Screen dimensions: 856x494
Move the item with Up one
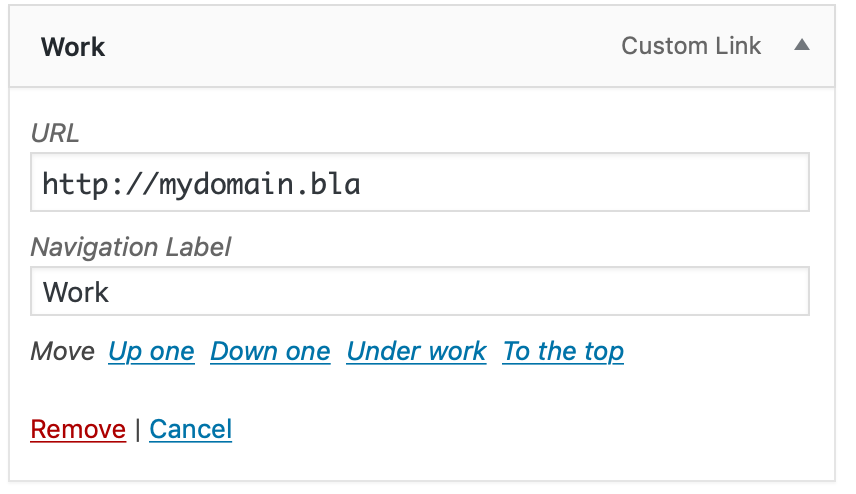click(x=151, y=351)
